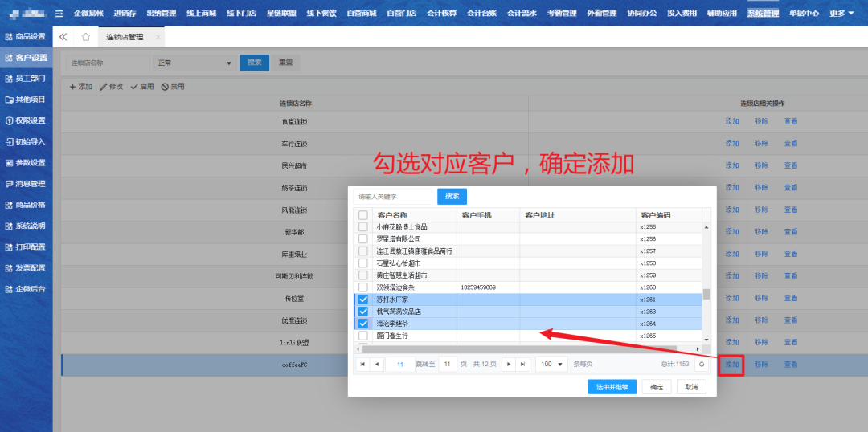This screenshot has width=868, height=432.
Task: Check the 厦门春生行 customer checkbox
Action: tap(363, 336)
